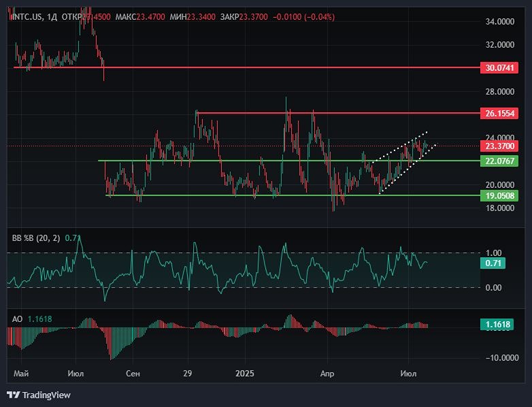Click the 29 date label on the time axis
Image resolution: width=532 pixels, height=407 pixels.
tap(187, 374)
